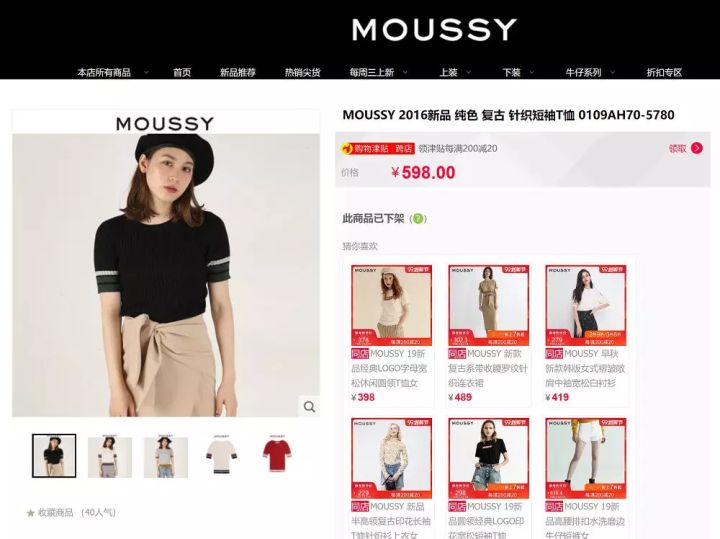Image resolution: width=720 pixels, height=539 pixels.
Task: Open the 新品推荐 nav item
Action: 237,72
